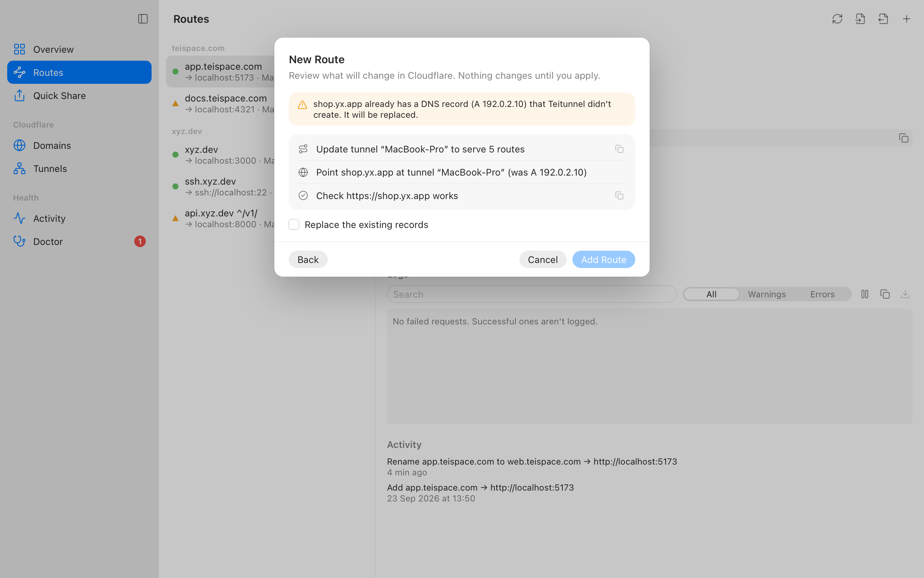Click the Back button

308,260
